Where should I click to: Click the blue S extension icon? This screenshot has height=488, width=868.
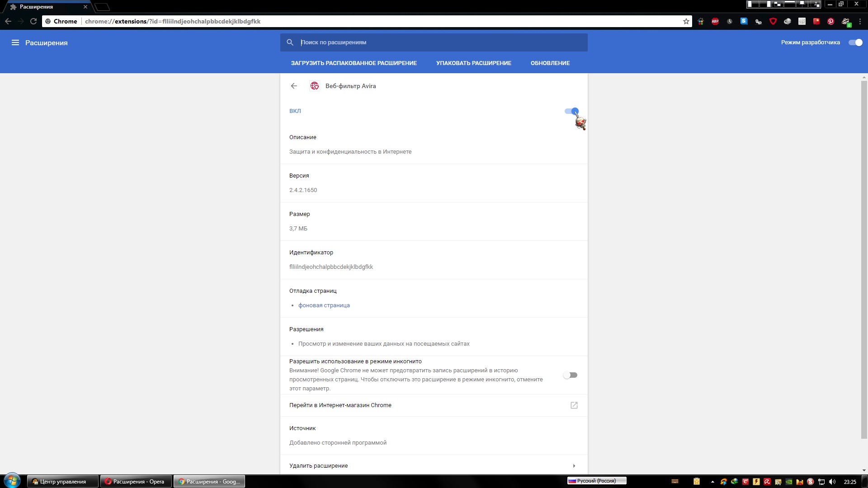[744, 21]
